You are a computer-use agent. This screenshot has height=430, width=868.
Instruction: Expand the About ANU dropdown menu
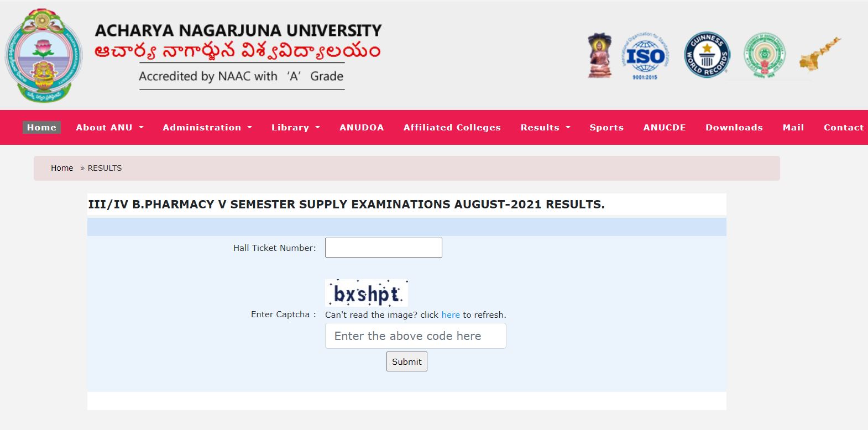point(109,127)
